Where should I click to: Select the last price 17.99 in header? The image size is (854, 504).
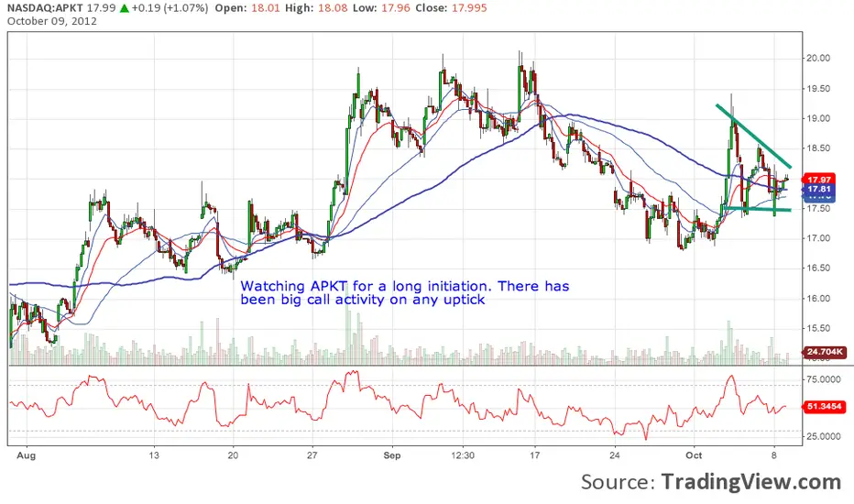(102, 8)
